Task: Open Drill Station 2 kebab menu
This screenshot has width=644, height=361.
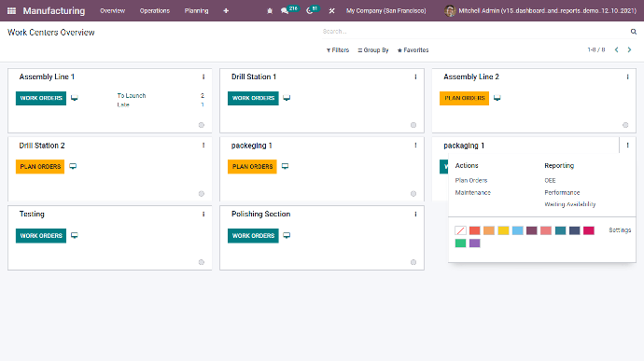Action: [203, 146]
